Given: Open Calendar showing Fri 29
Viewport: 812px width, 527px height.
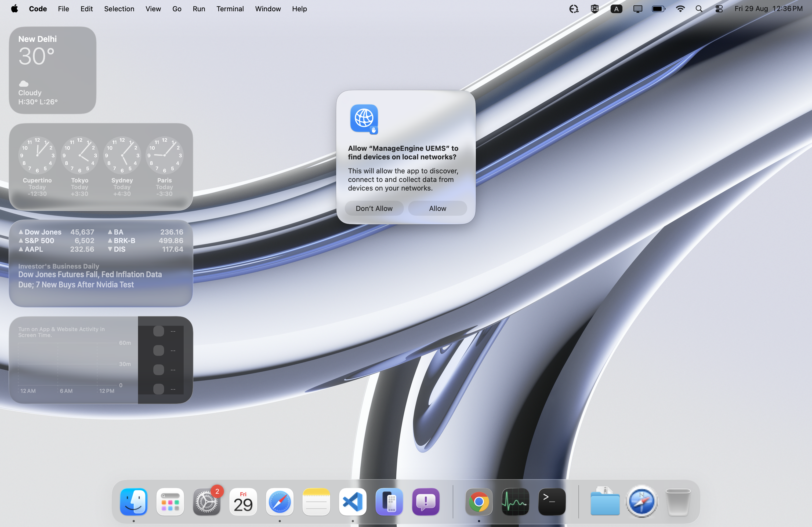Looking at the screenshot, I should (x=243, y=502).
